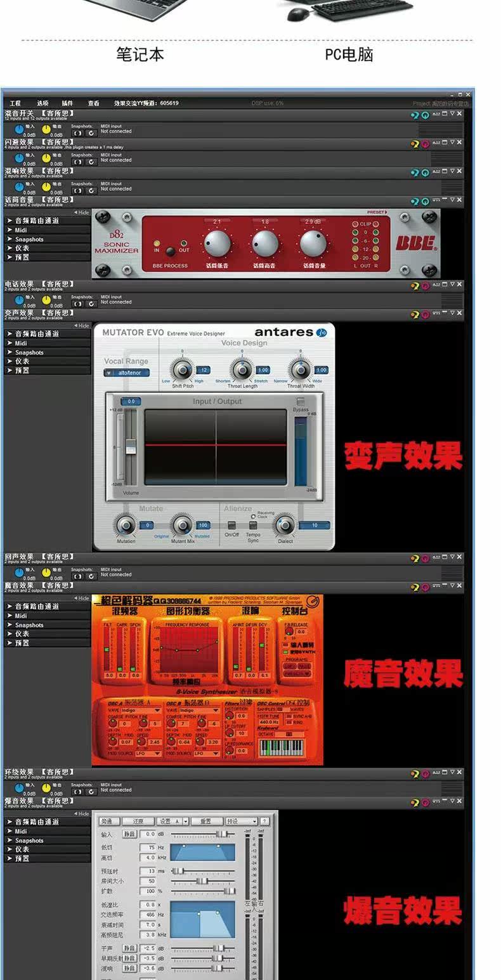Image resolution: width=501 pixels, height=980 pixels.
Task: Toggle the Tempo Sync switch
Action: coord(253,525)
